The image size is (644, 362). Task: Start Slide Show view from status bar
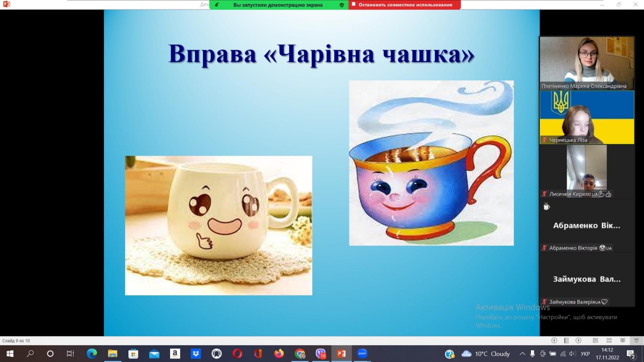pos(636,340)
